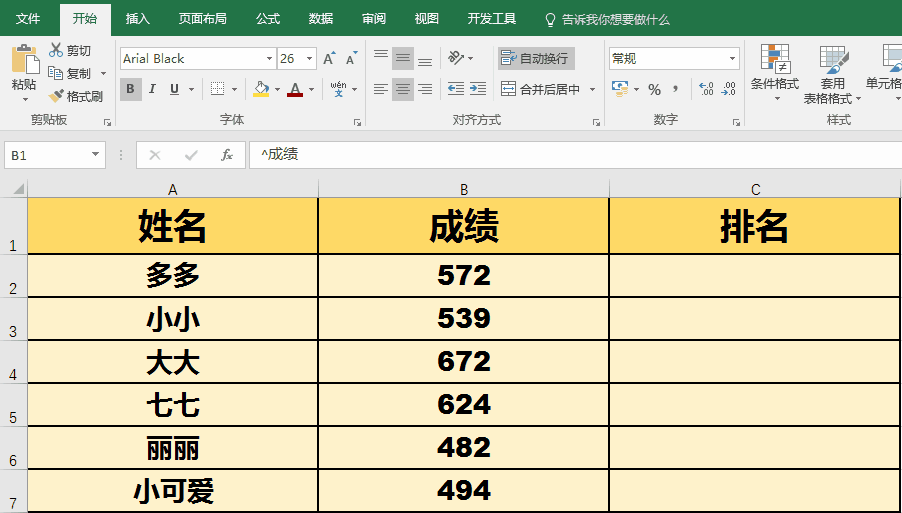Click the formula bar showing ^成绩
Viewport: 902px width, 513px height.
pyautogui.click(x=575, y=155)
